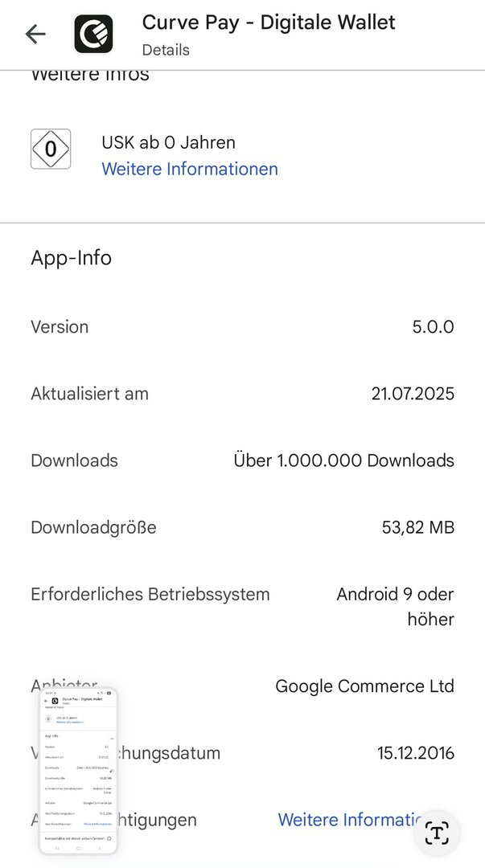The image size is (485, 868).
Task: Tap the Curve Pay - Digitale Wallet title
Action: (269, 23)
